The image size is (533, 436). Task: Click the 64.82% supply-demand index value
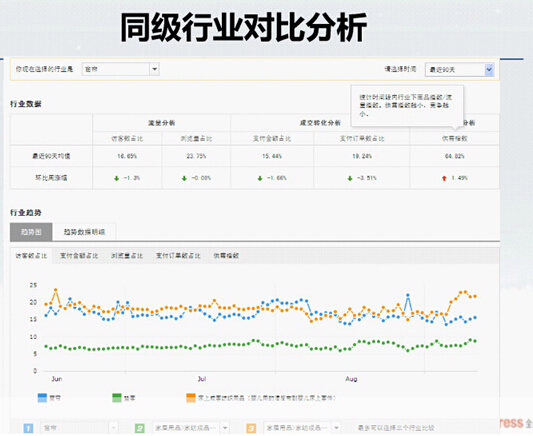(454, 156)
